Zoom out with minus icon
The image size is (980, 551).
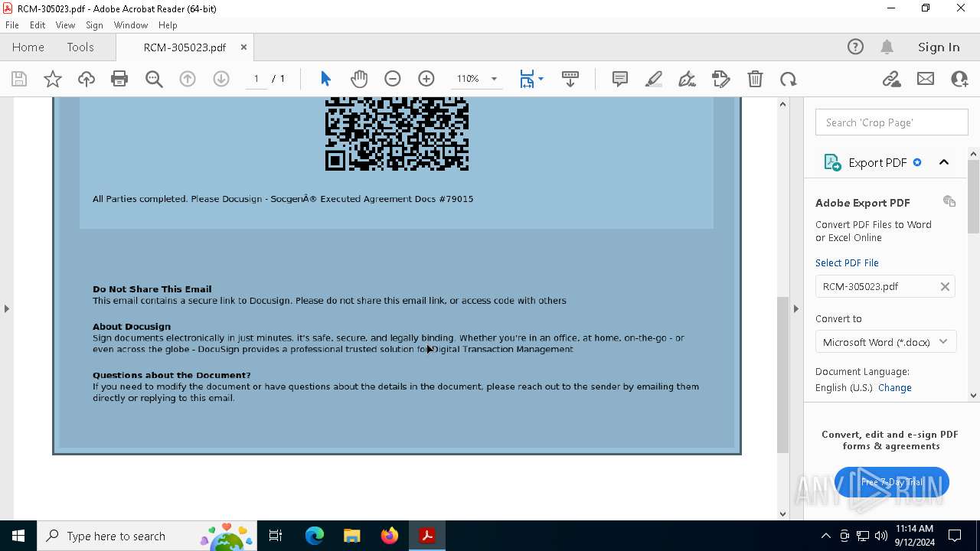click(x=393, y=79)
